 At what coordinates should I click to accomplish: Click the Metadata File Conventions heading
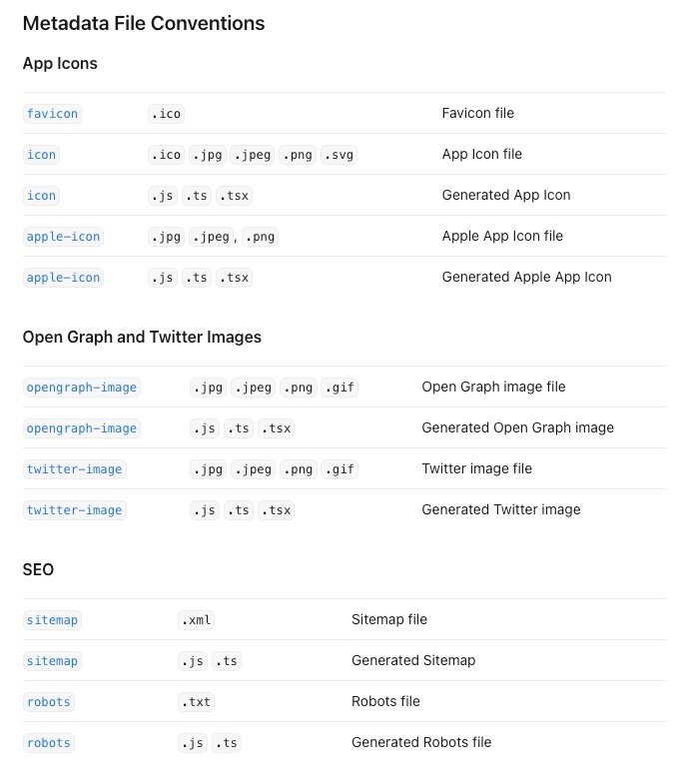[144, 24]
